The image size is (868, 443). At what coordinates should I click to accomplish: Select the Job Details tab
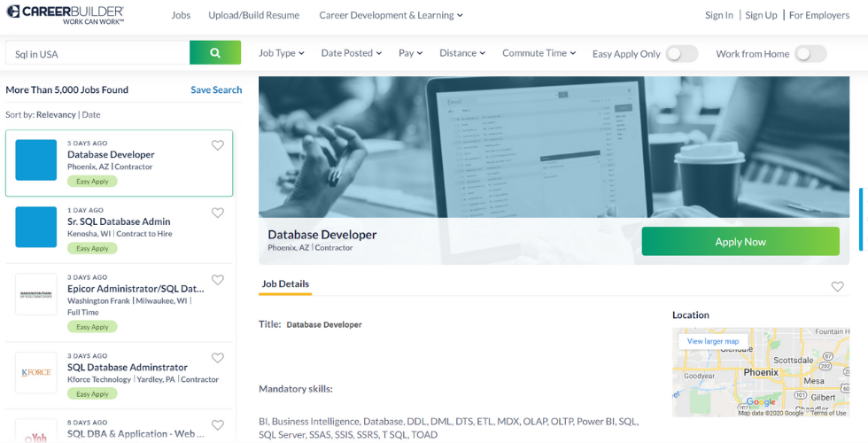tap(285, 284)
